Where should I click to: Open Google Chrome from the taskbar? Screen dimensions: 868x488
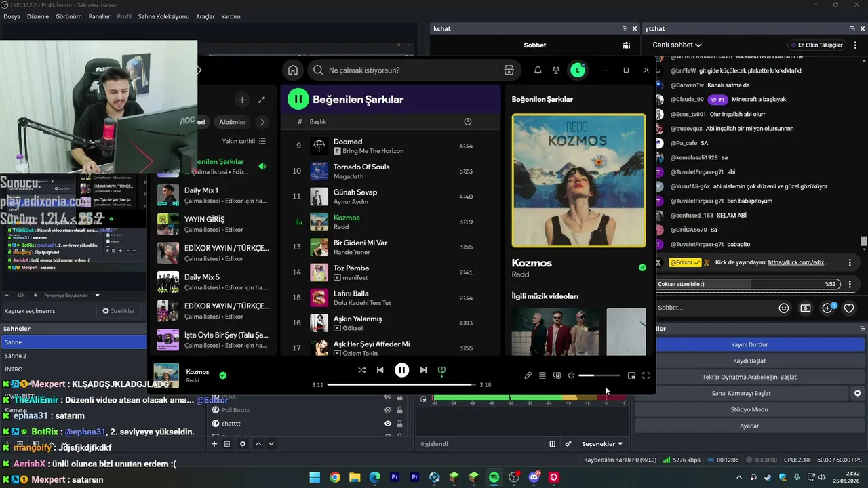coord(335,477)
